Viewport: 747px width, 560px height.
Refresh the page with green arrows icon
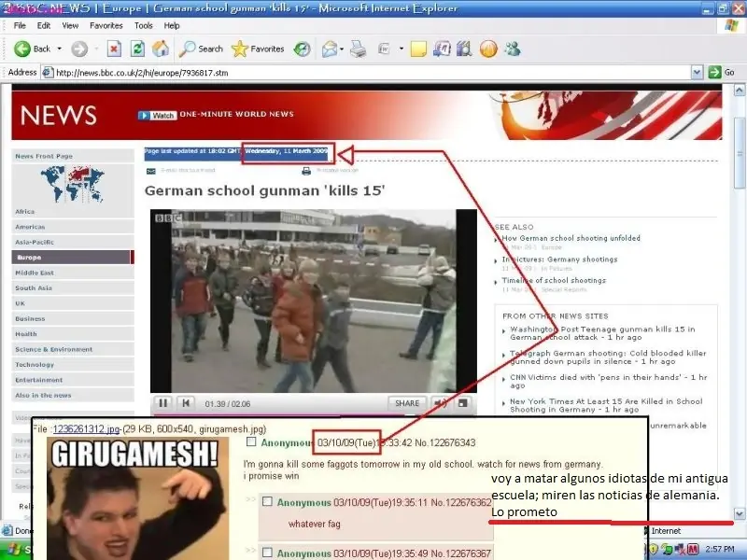click(137, 49)
